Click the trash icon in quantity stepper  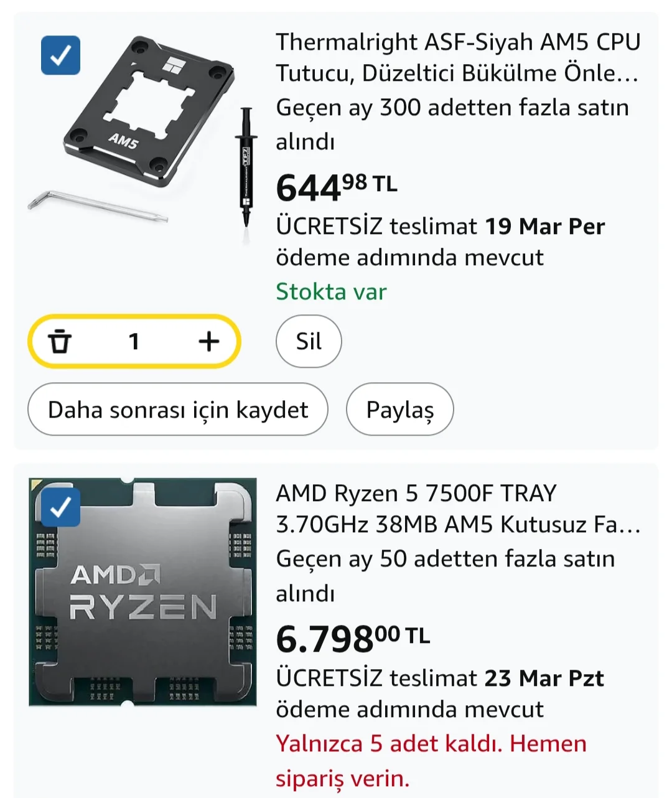point(60,341)
